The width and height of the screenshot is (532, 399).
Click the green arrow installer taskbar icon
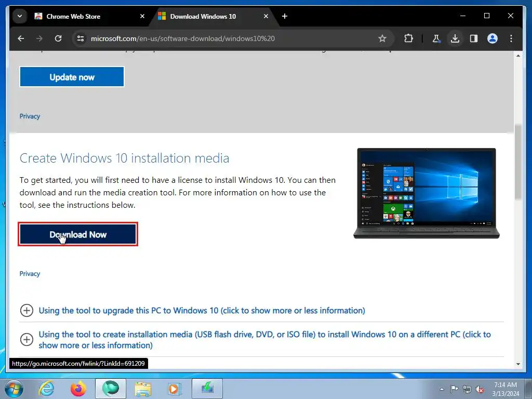point(207,389)
